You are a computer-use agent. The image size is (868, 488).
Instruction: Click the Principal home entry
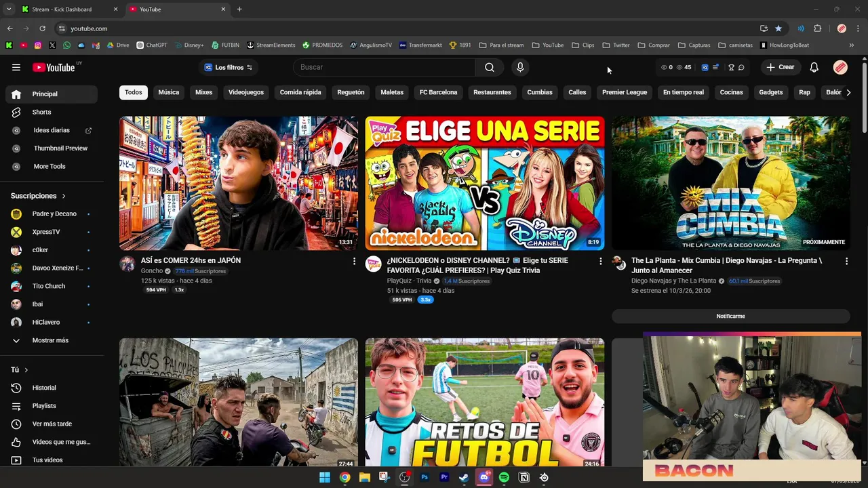point(52,94)
